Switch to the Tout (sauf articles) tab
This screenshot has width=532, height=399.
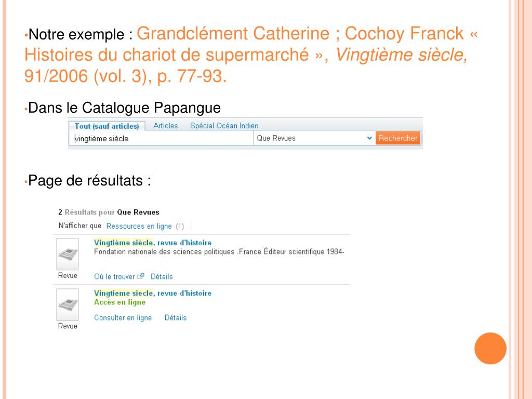click(107, 126)
